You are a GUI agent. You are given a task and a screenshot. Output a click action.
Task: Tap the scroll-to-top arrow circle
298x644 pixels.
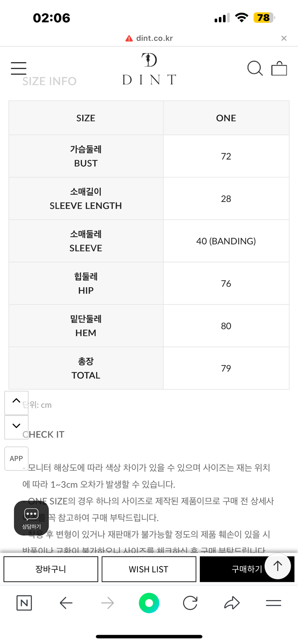[x=277, y=566]
